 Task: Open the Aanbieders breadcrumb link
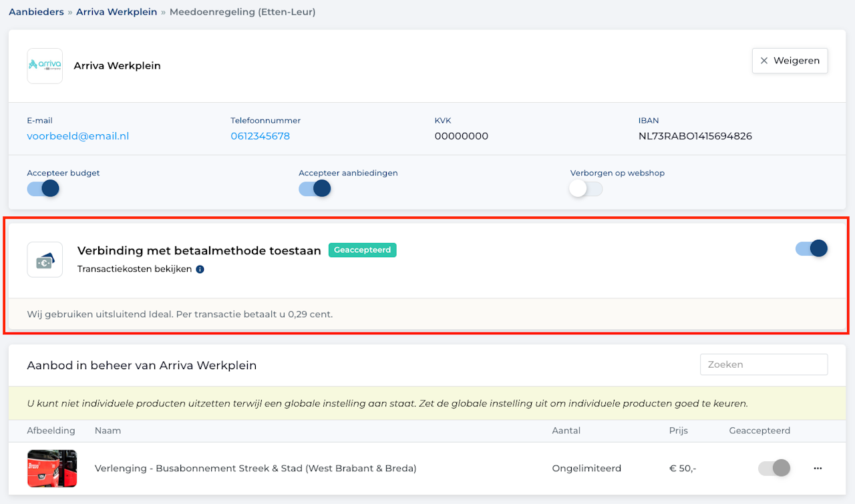[x=36, y=12]
